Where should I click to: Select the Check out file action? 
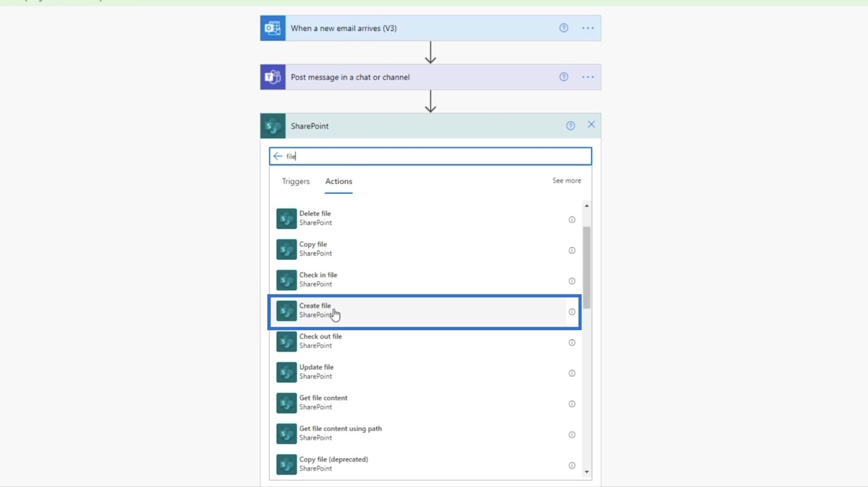pyautogui.click(x=425, y=342)
